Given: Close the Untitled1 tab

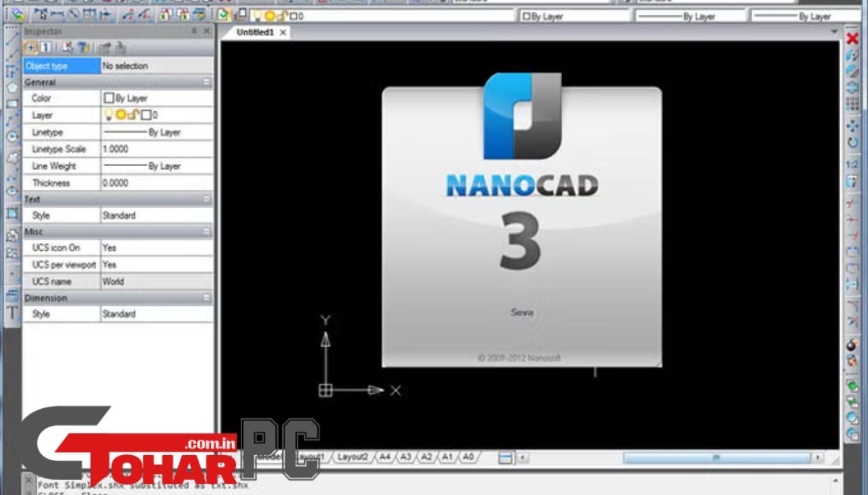Looking at the screenshot, I should 283,33.
